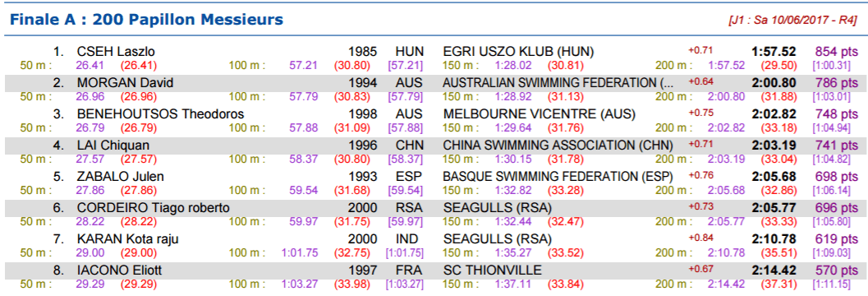
Task: Click 150 m split 1:28.02
Action: 513,66
